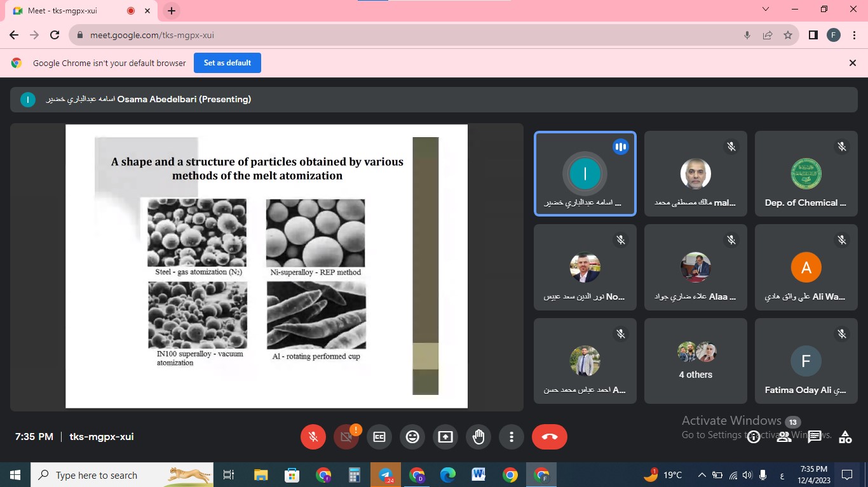Reload the Meet page
The width and height of the screenshot is (868, 487).
click(55, 35)
